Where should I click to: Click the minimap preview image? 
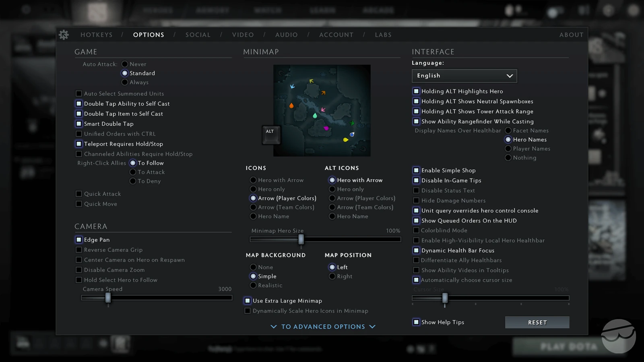coord(322,111)
